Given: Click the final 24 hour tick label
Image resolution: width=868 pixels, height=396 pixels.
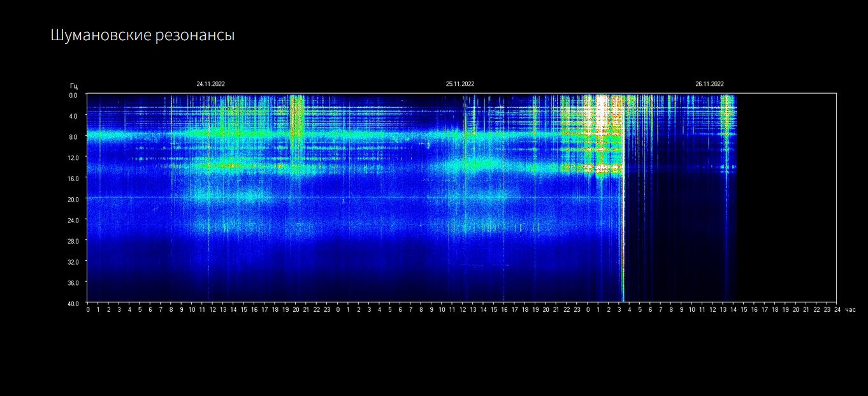Looking at the screenshot, I should pos(837,309).
